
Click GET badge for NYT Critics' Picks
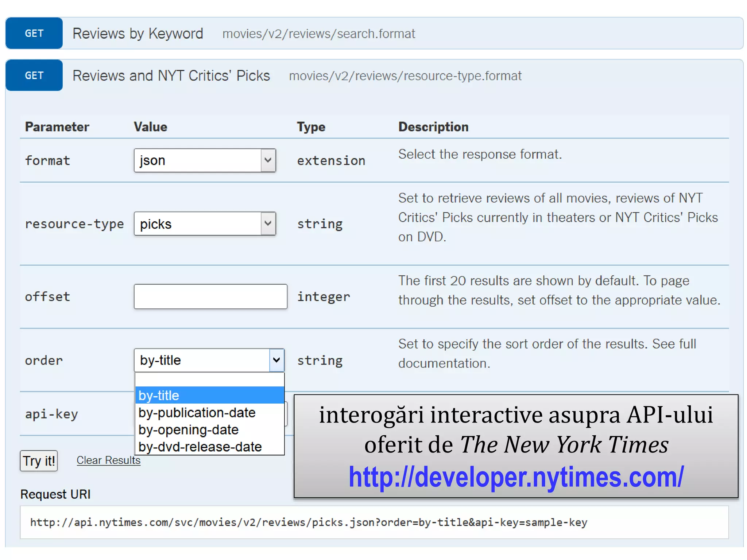[34, 75]
